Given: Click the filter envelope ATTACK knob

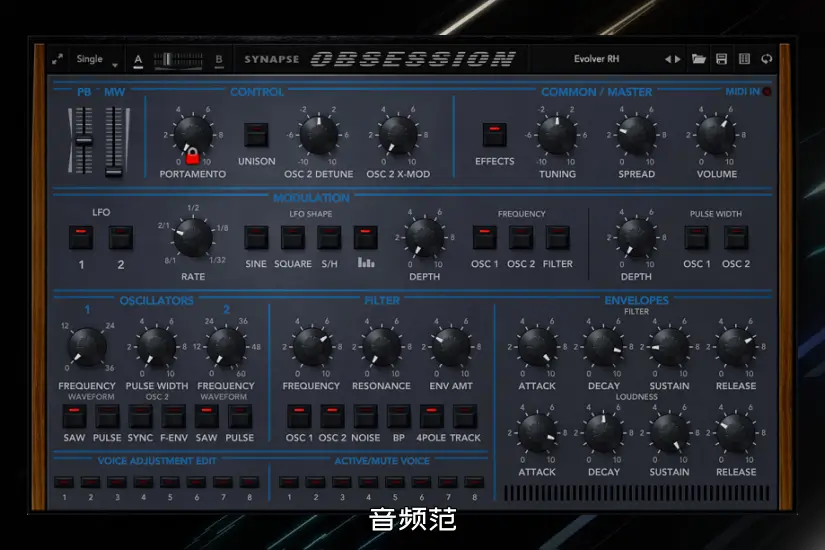Looking at the screenshot, I should click(x=537, y=347).
